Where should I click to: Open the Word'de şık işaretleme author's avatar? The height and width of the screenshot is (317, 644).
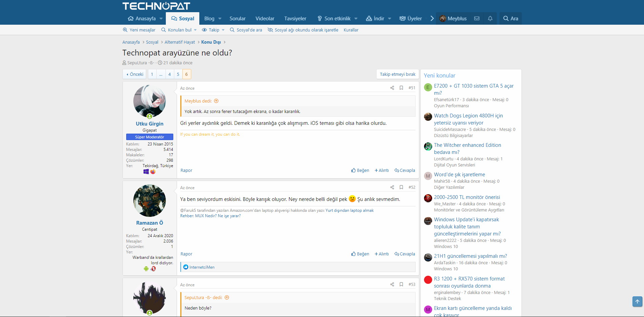[428, 176]
